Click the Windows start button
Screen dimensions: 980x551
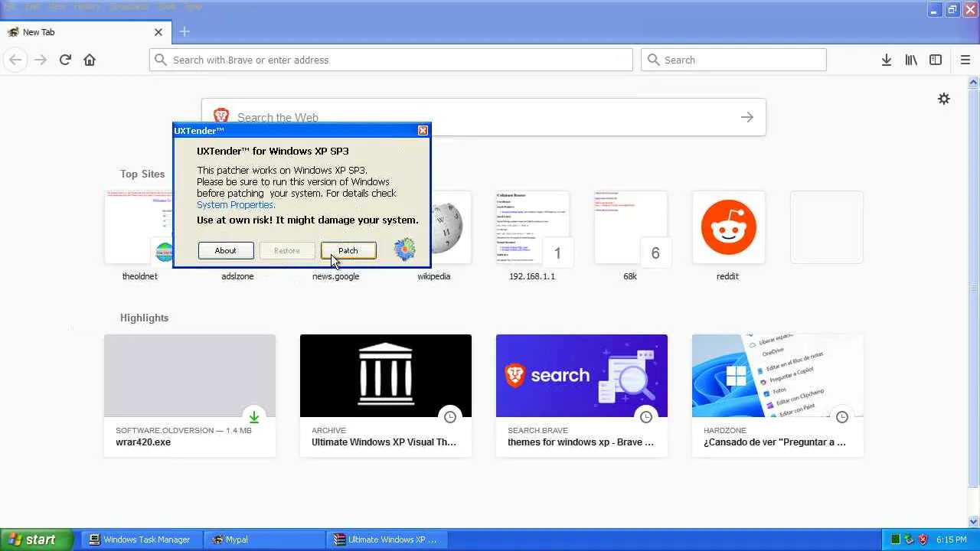tap(37, 540)
